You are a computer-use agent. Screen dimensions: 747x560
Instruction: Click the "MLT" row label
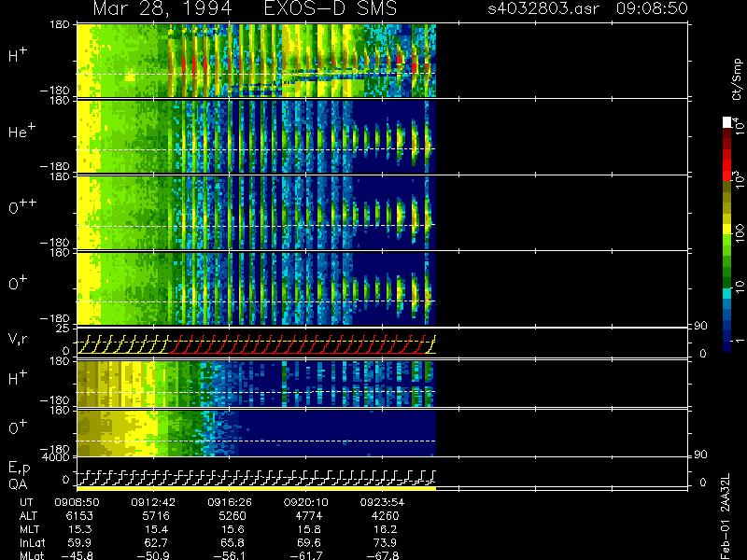(29, 529)
